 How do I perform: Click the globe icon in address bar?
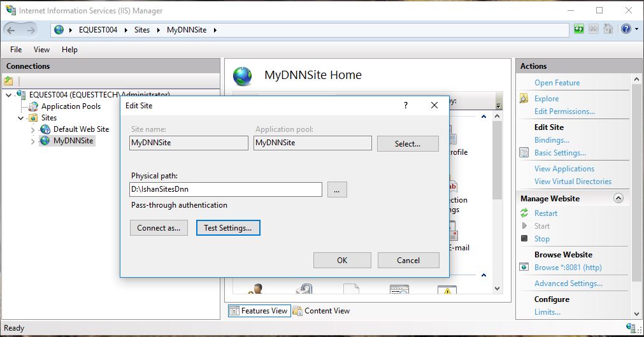(59, 29)
